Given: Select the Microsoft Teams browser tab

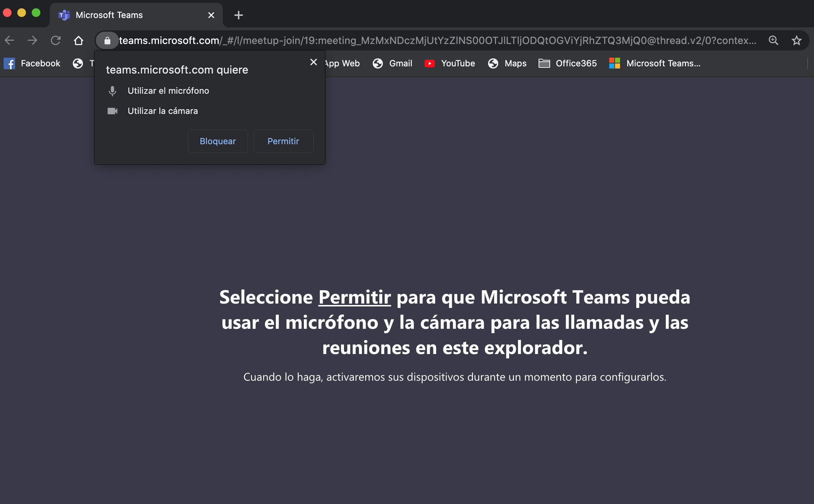Looking at the screenshot, I should pos(136,15).
